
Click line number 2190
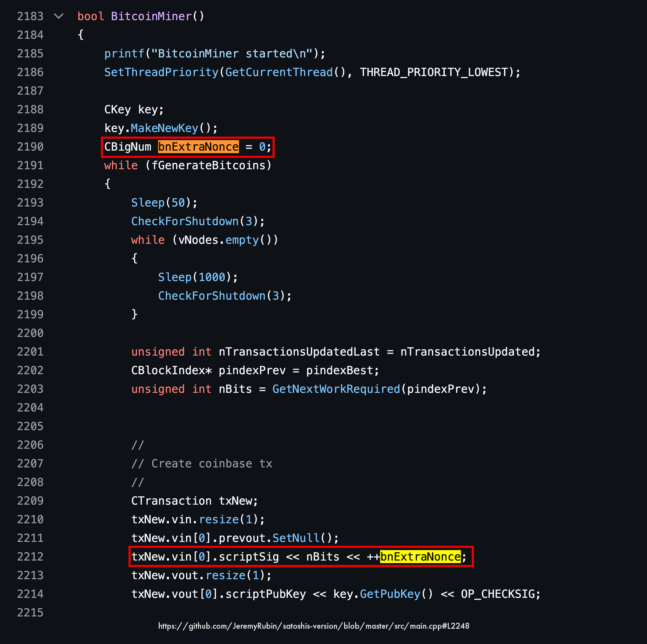point(30,147)
